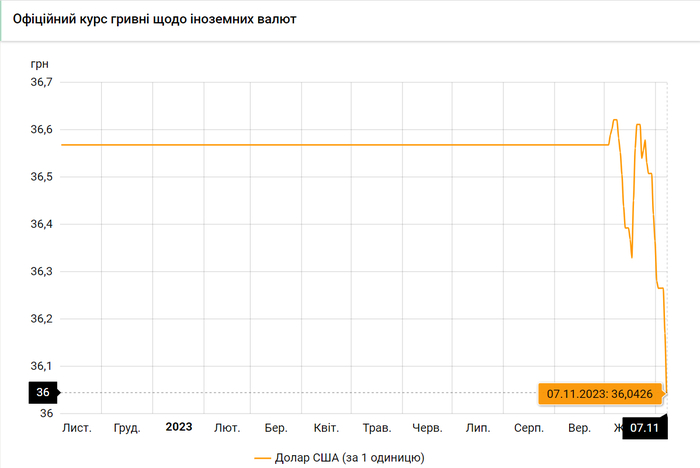Select the bold 2023 year label
Viewport: 700px width, 468px height.
point(179,427)
